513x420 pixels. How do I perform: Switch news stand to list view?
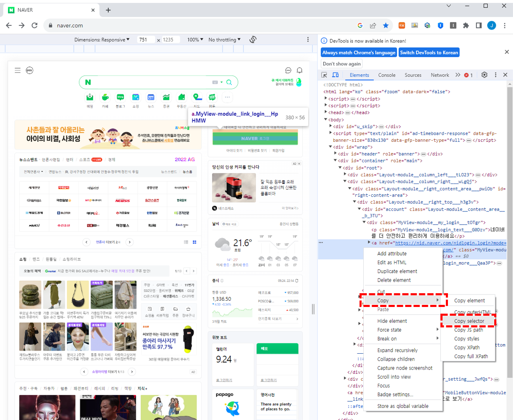tap(186, 242)
